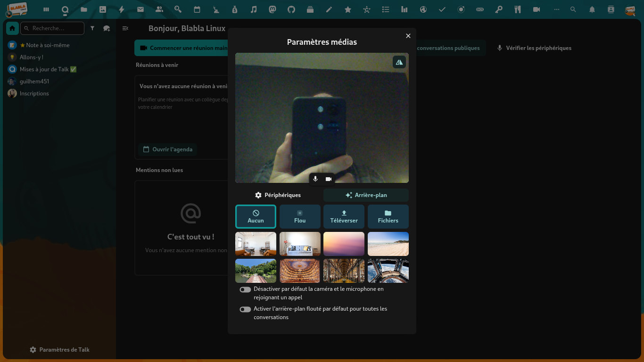
Task: Open the Mail app in the top bar
Action: point(140,9)
